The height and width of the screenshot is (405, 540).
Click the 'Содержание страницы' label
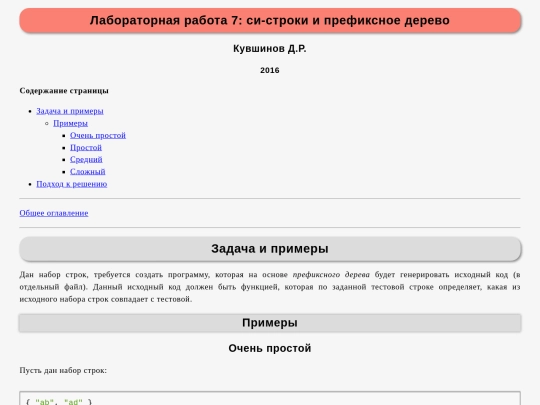click(64, 91)
